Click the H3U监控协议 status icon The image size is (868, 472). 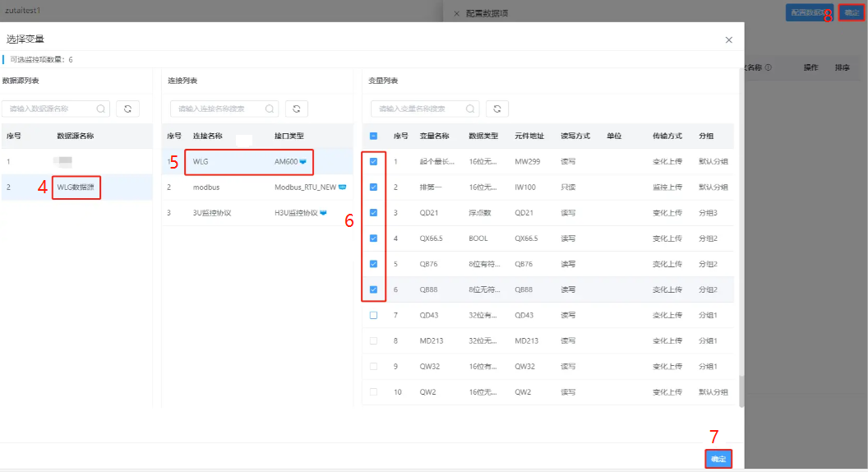(323, 213)
